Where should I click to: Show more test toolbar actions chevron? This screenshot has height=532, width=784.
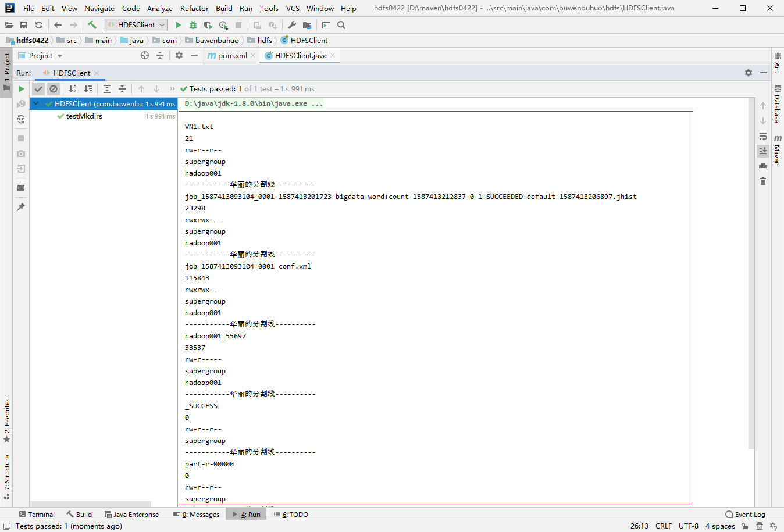pyautogui.click(x=172, y=89)
